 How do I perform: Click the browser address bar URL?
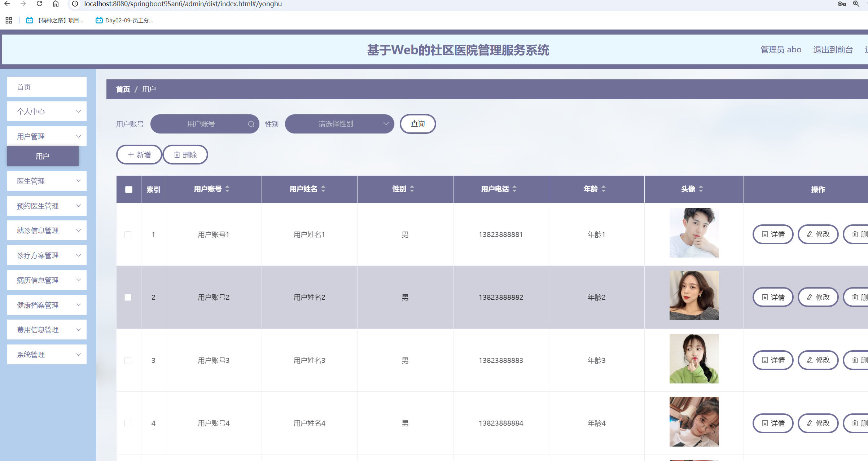(x=183, y=4)
